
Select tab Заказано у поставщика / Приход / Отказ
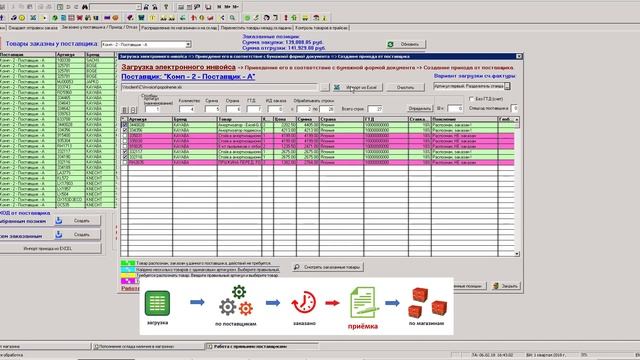coord(99,27)
